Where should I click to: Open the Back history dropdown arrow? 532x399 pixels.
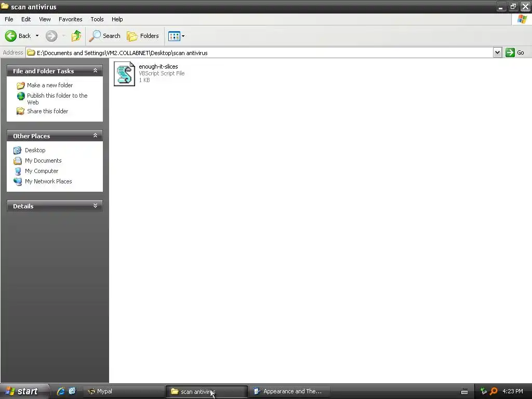pyautogui.click(x=37, y=36)
